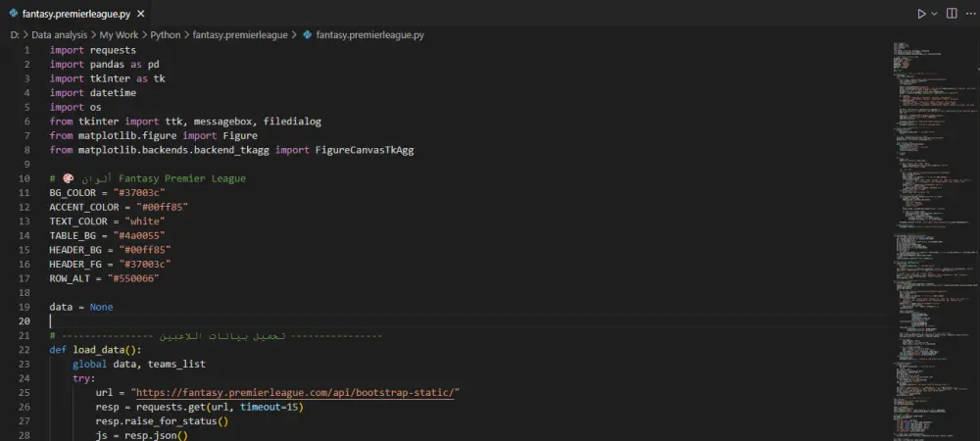Click 'teams_list' in the global statement
The image size is (980, 441).
(x=176, y=365)
